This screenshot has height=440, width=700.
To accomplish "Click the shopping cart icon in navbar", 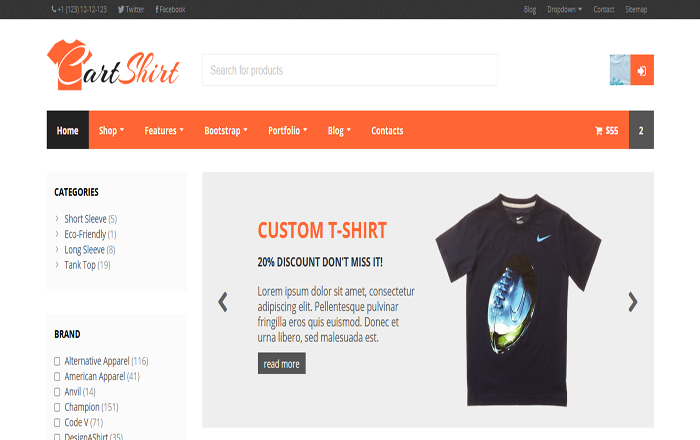I will (599, 131).
